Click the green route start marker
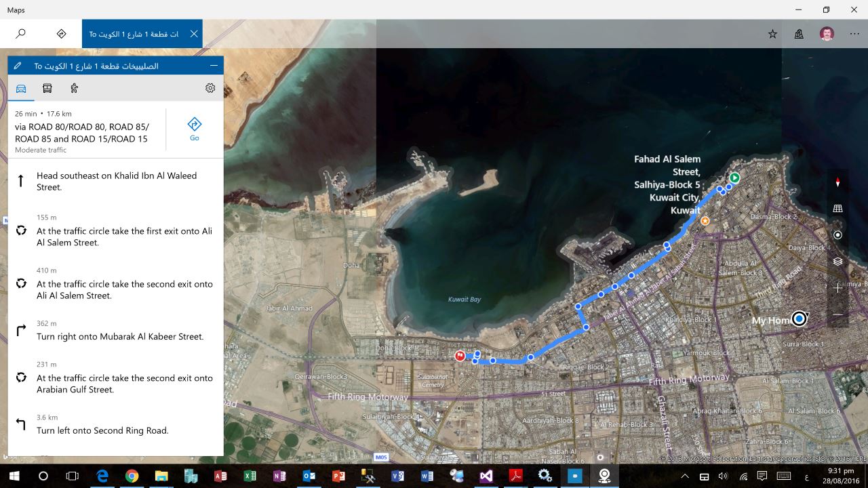This screenshot has width=868, height=488. click(734, 178)
